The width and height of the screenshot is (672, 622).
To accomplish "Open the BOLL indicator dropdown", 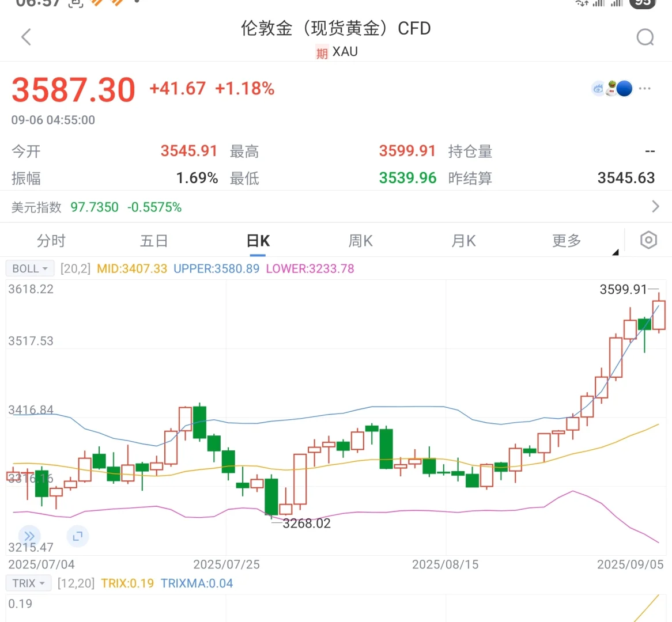I will [29, 268].
